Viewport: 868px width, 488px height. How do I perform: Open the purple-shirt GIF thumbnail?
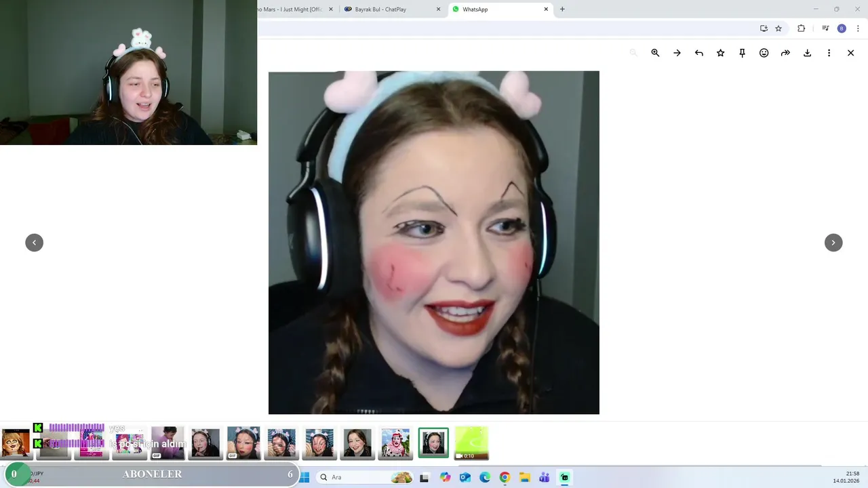coord(167,443)
